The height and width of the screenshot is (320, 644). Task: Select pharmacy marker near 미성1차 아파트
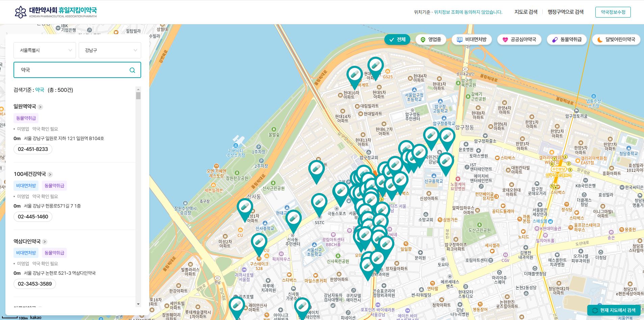coord(245,210)
